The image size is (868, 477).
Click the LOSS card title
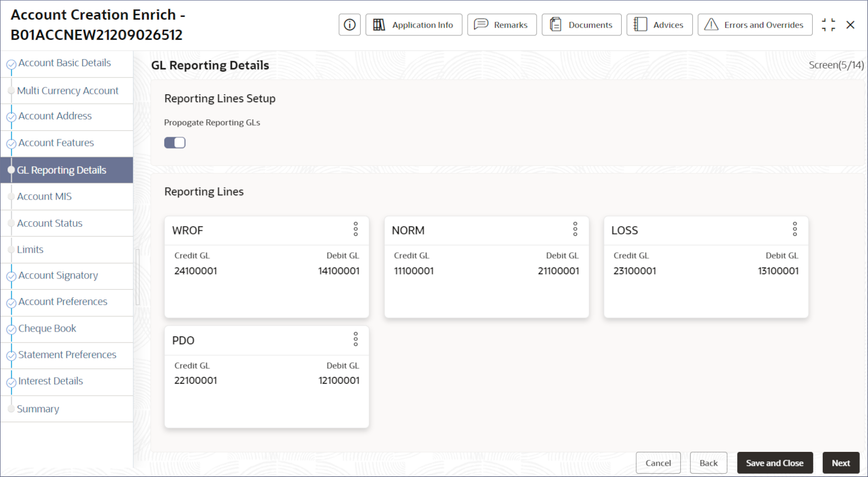624,231
